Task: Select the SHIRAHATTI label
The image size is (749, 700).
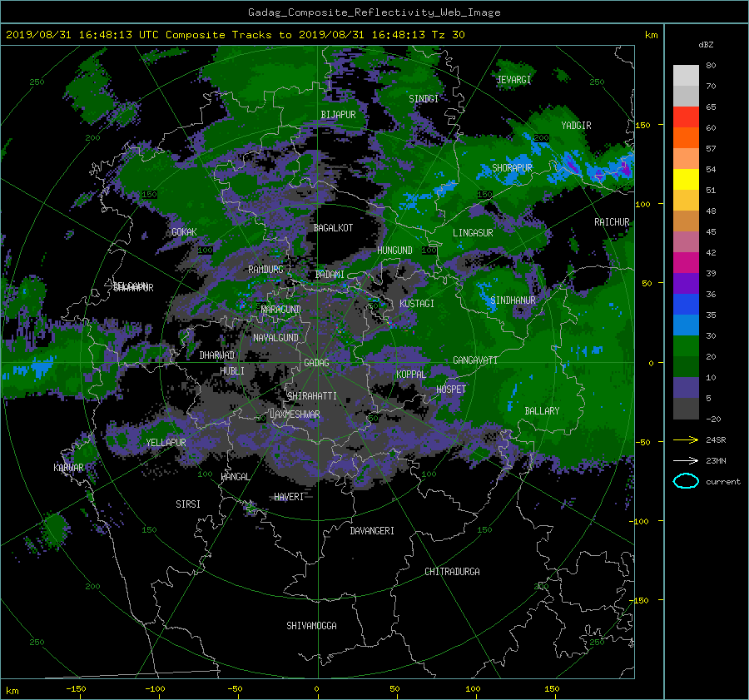Action: (x=312, y=396)
